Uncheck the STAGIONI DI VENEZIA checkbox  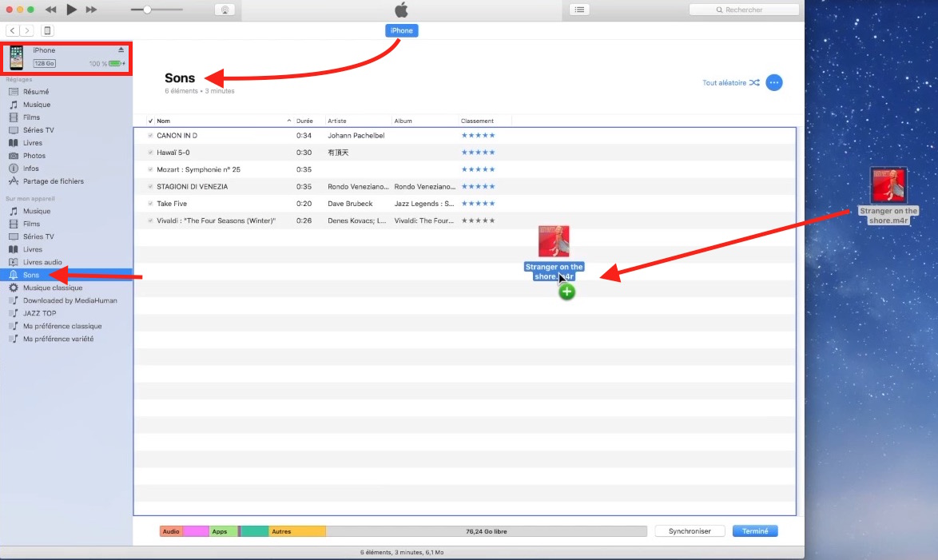click(150, 187)
